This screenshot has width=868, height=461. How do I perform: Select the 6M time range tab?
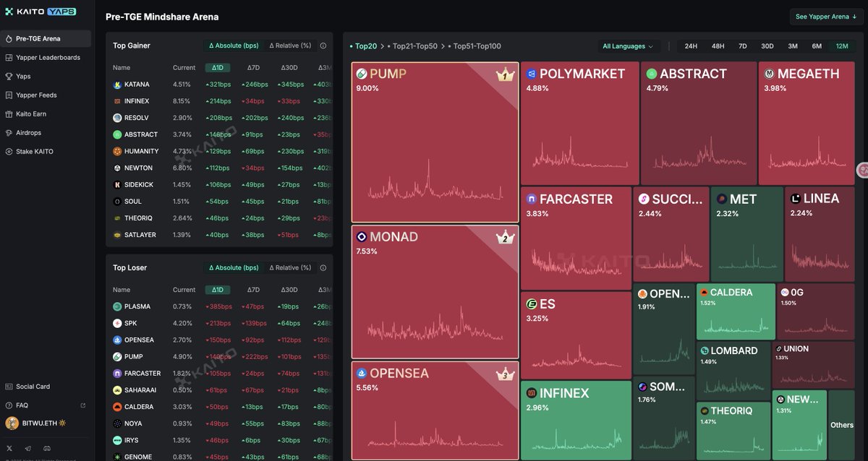click(817, 46)
